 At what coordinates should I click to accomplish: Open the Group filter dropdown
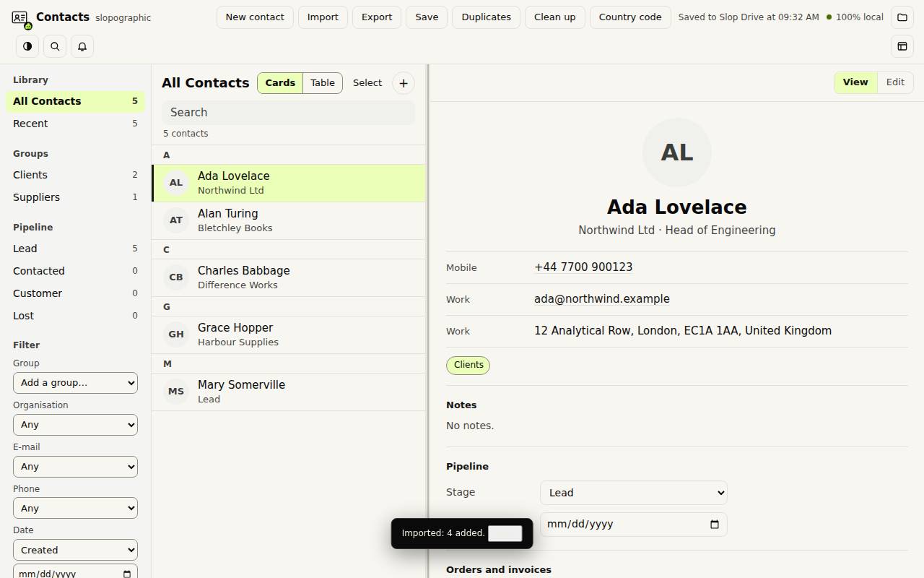75,383
